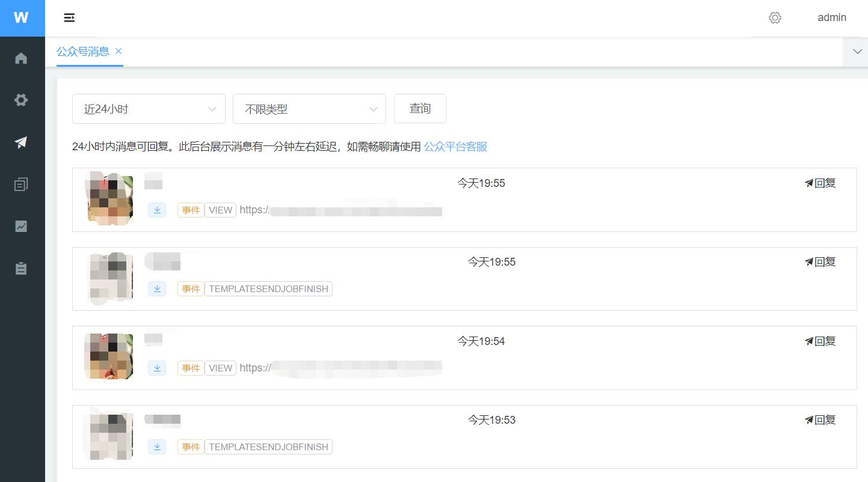Click the documents/copy icon in the sidebar
Image resolution: width=868 pixels, height=482 pixels.
(22, 184)
